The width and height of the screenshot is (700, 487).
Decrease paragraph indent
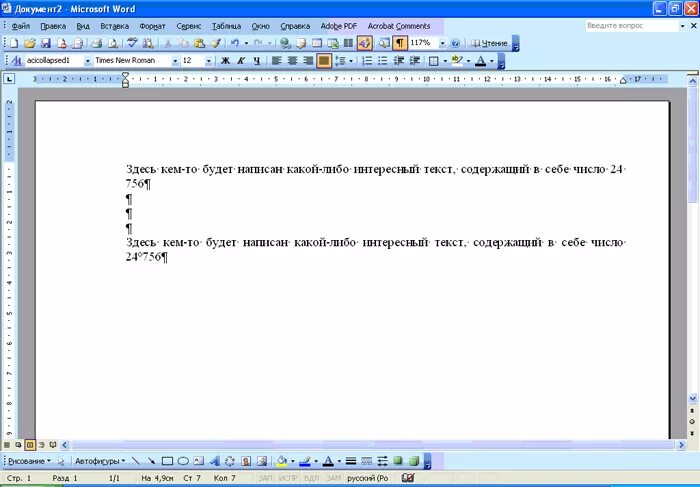click(399, 61)
